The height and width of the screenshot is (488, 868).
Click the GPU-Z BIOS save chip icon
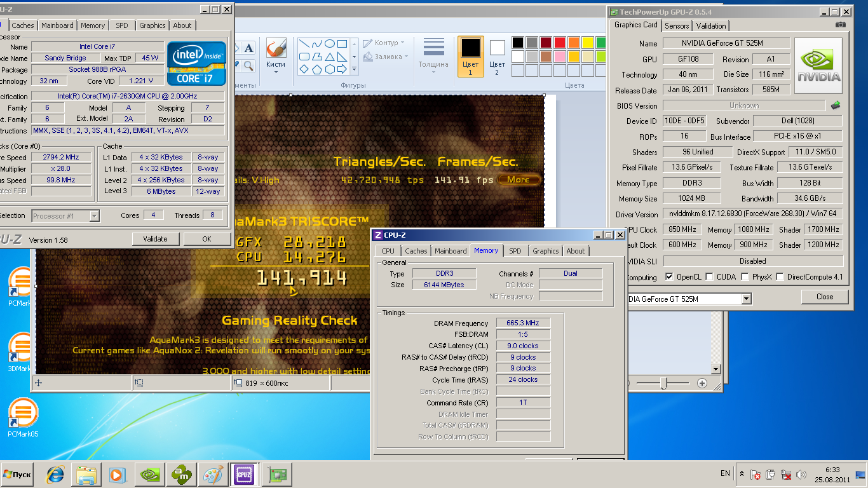(x=836, y=105)
